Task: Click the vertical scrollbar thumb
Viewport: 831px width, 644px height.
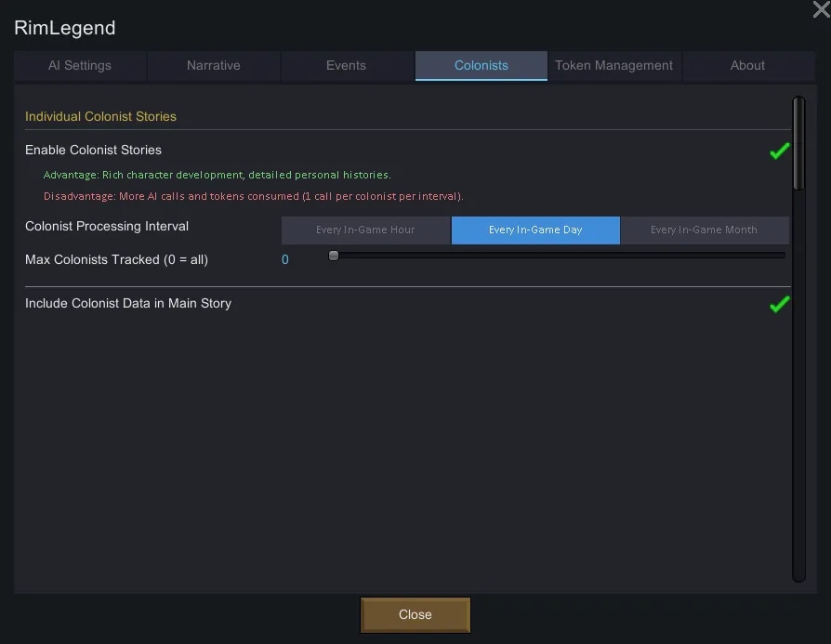Action: pyautogui.click(x=798, y=144)
